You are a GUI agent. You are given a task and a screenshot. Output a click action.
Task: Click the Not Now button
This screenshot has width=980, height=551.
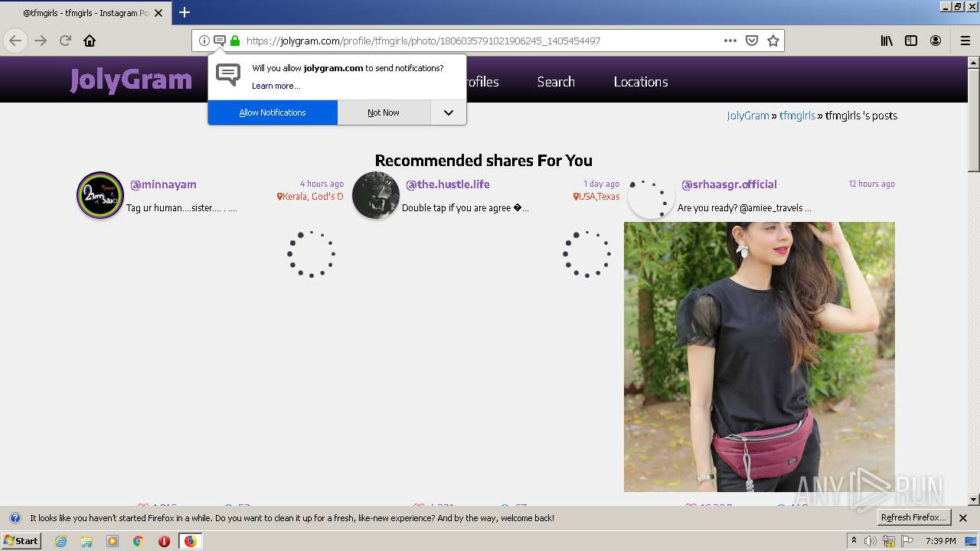point(383,112)
